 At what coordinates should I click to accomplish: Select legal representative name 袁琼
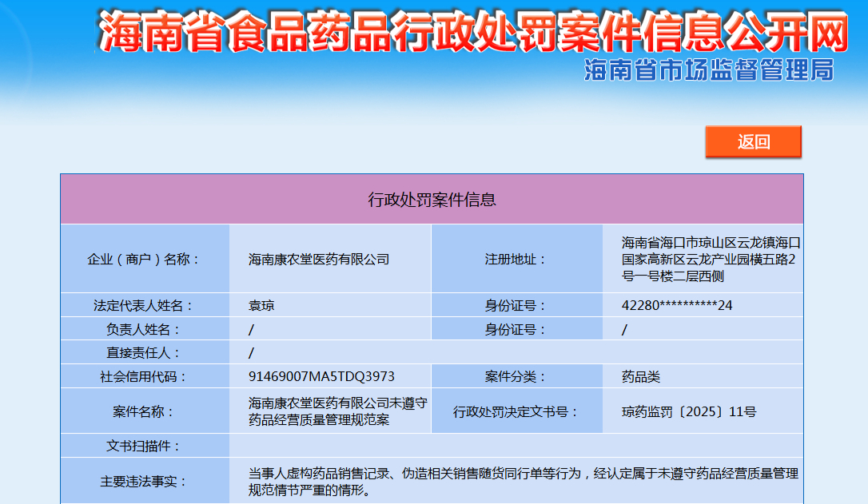(x=261, y=305)
